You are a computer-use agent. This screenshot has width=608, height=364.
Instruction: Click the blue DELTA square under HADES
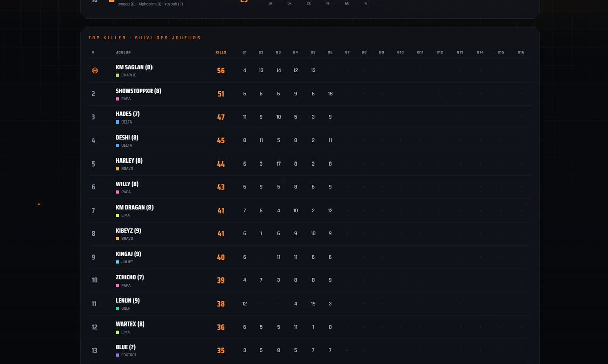click(x=117, y=122)
